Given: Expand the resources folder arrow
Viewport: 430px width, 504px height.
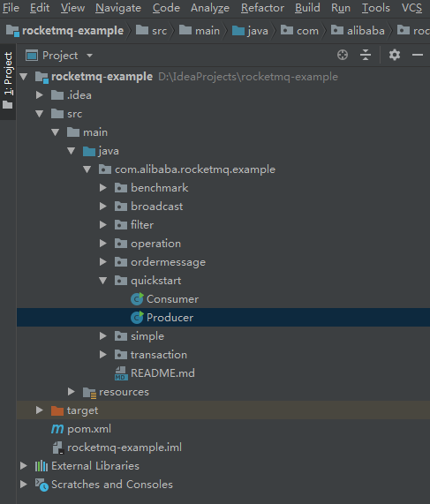Looking at the screenshot, I should [71, 392].
